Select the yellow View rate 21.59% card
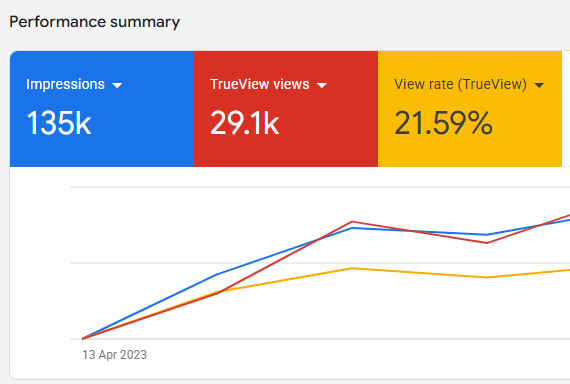 click(x=470, y=109)
